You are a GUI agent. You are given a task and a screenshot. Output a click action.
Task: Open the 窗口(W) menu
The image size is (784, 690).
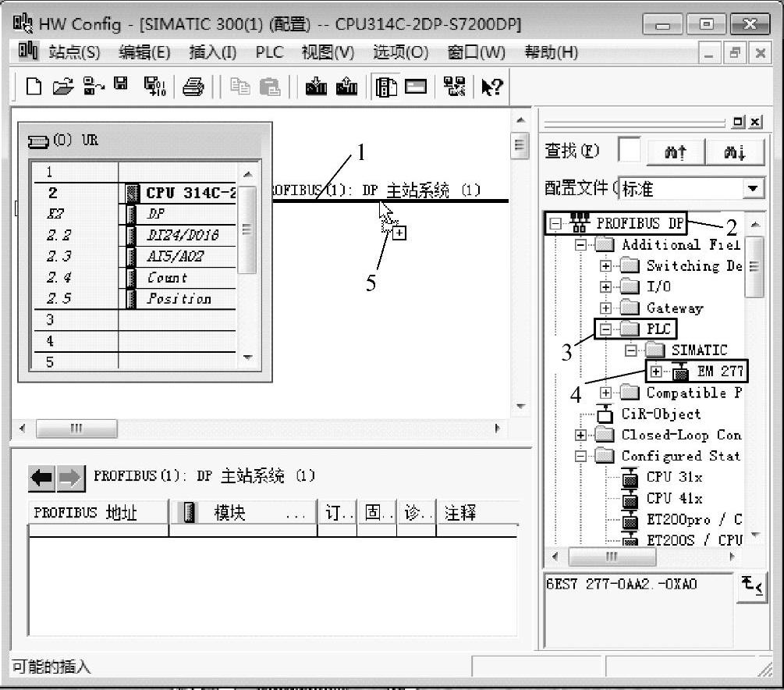click(x=476, y=52)
